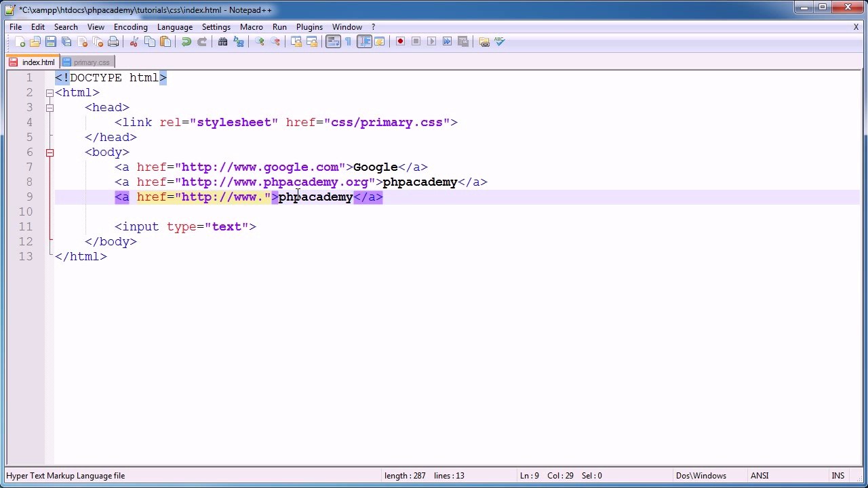Open the View menu

pyautogui.click(x=96, y=27)
